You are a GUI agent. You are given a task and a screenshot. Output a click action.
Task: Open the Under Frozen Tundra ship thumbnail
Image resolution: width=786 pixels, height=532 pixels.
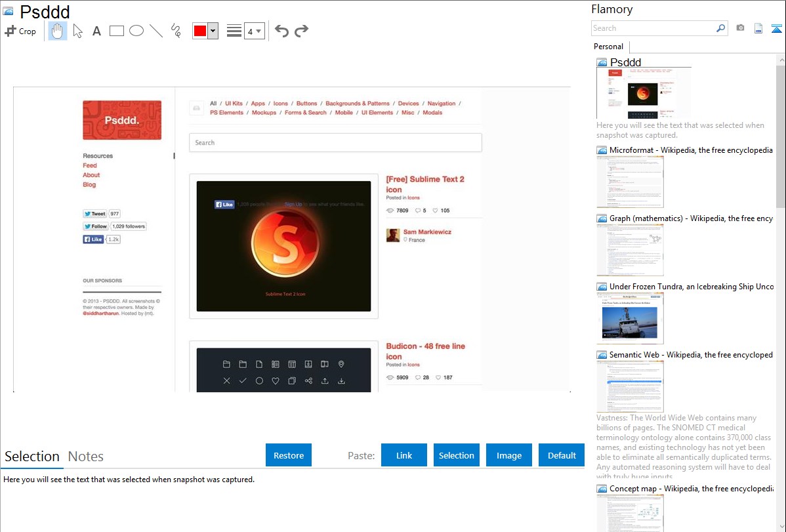[x=630, y=318]
